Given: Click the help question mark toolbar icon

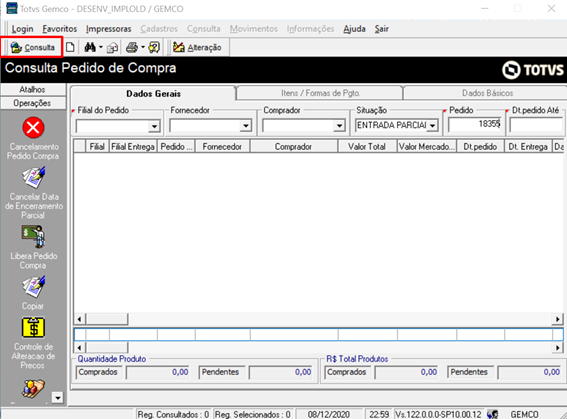Looking at the screenshot, I should coord(154,47).
